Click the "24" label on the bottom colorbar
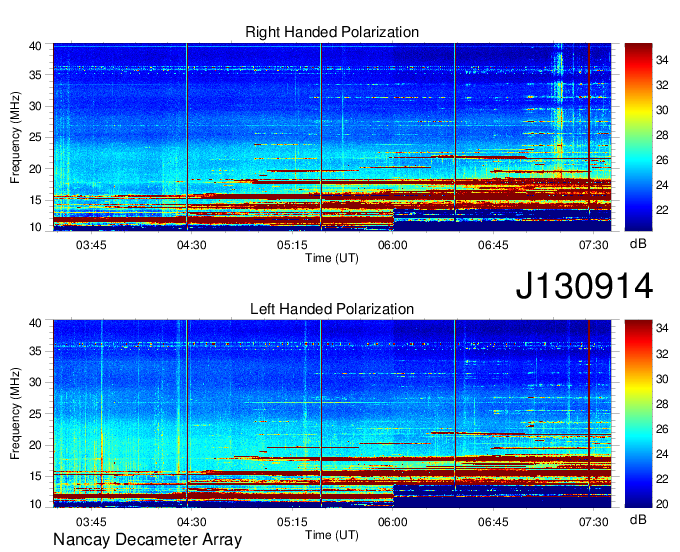 pos(662,454)
